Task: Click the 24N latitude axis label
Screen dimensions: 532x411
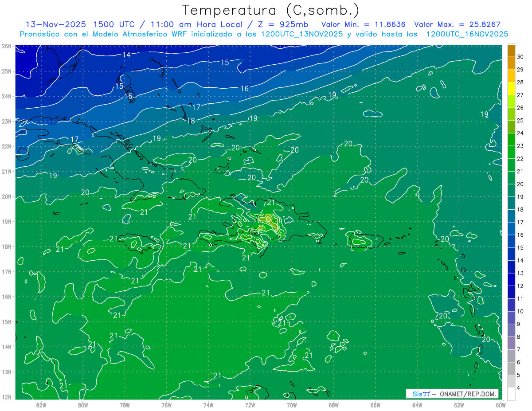Action: pyautogui.click(x=7, y=96)
